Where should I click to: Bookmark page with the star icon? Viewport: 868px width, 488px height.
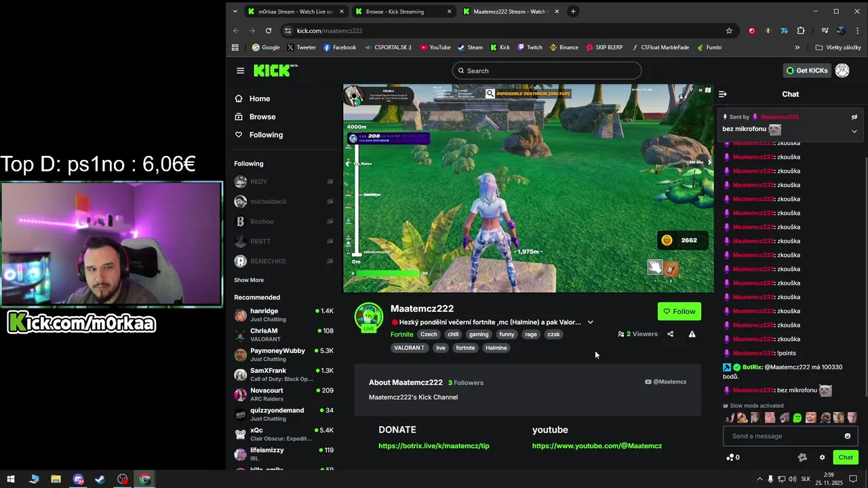[x=729, y=30]
